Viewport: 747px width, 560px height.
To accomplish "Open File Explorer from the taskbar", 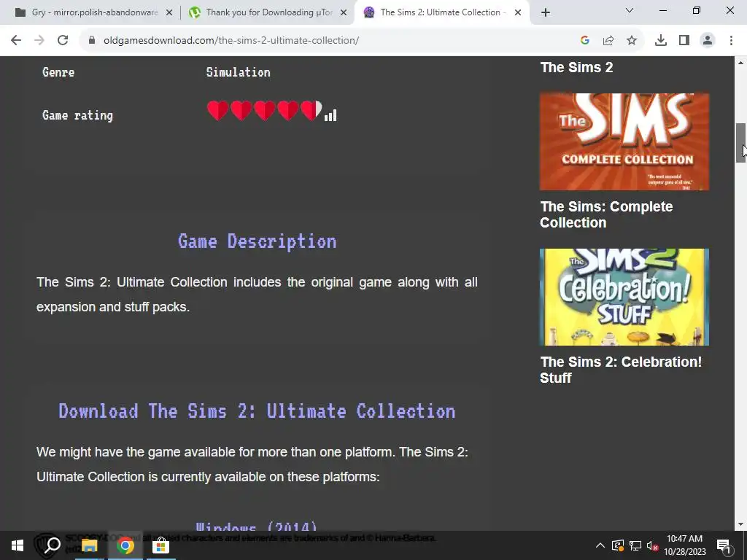I will 89,545.
